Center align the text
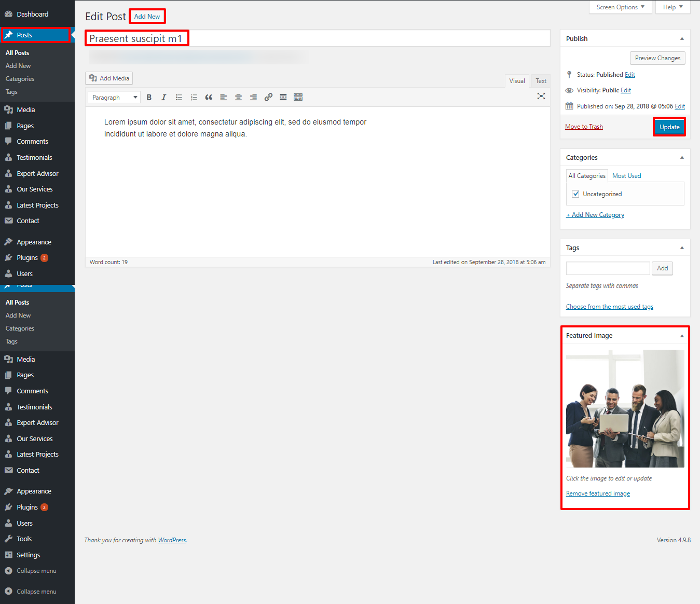Screen dimensions: 700x604 tap(239, 97)
